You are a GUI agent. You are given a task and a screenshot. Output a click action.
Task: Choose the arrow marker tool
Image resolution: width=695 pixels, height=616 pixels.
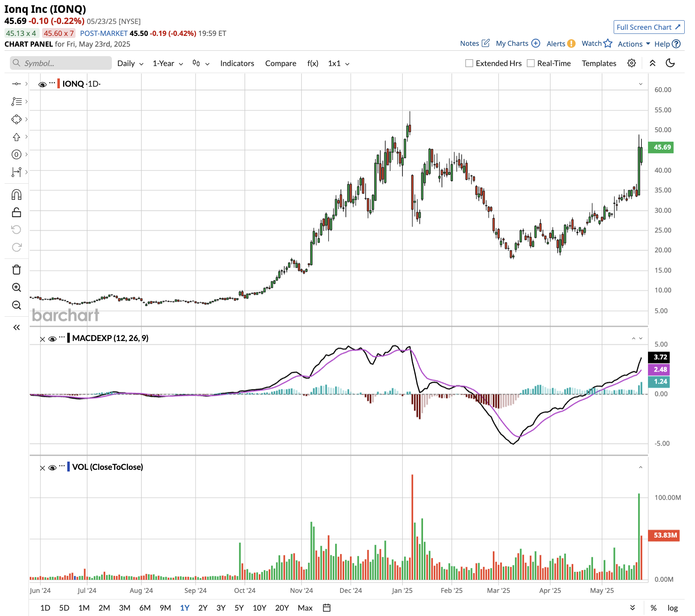pyautogui.click(x=16, y=137)
